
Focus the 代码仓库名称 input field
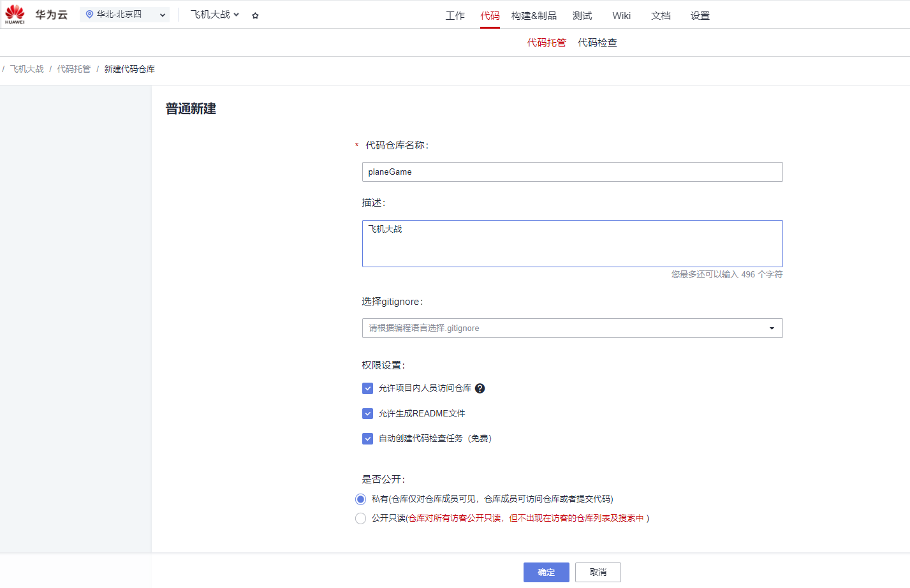(572, 172)
